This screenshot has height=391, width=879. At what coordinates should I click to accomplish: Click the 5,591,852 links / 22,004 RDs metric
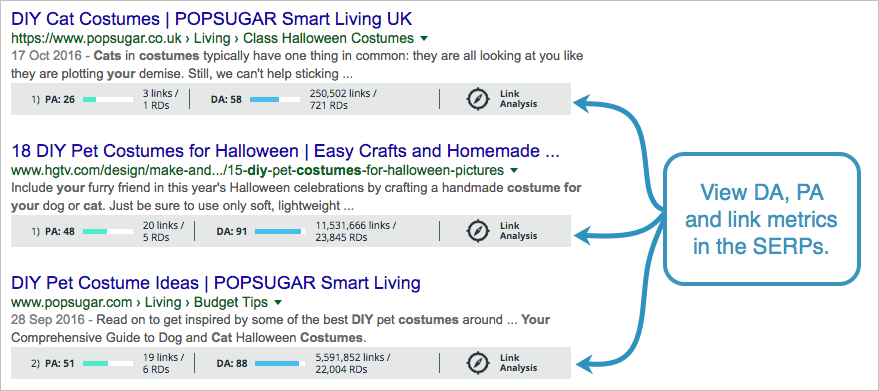(x=353, y=363)
